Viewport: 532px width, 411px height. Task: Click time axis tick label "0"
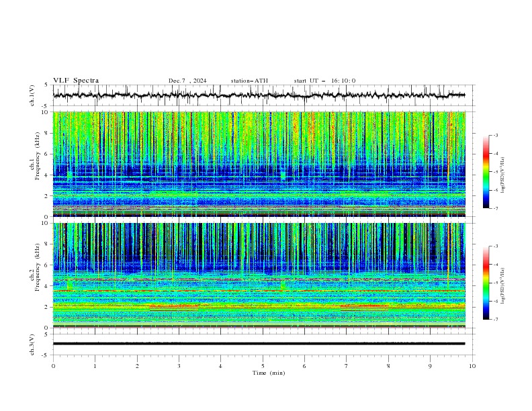(x=53, y=366)
